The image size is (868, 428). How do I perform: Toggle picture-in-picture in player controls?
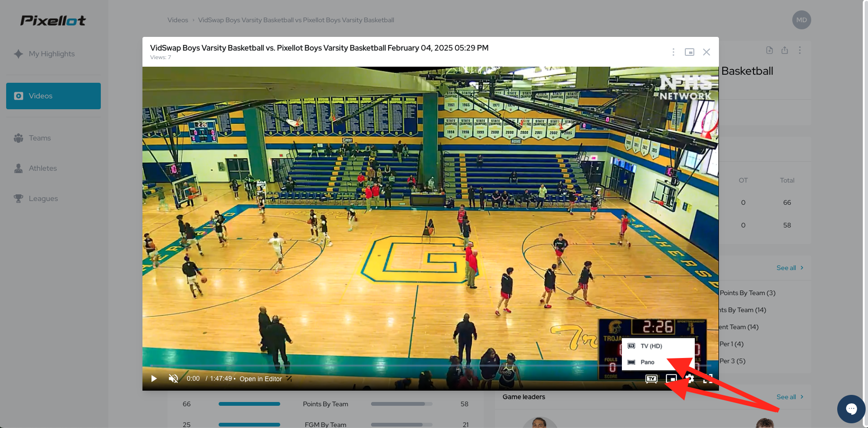(x=671, y=379)
